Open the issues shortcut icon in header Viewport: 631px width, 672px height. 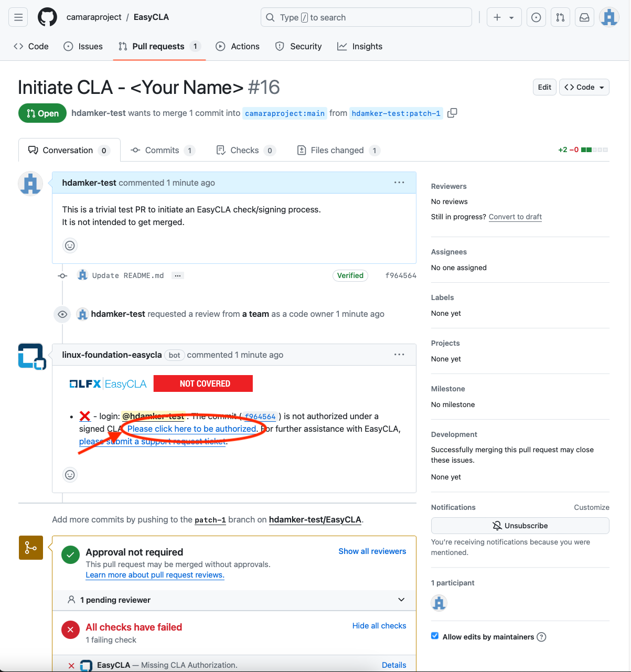pyautogui.click(x=536, y=17)
